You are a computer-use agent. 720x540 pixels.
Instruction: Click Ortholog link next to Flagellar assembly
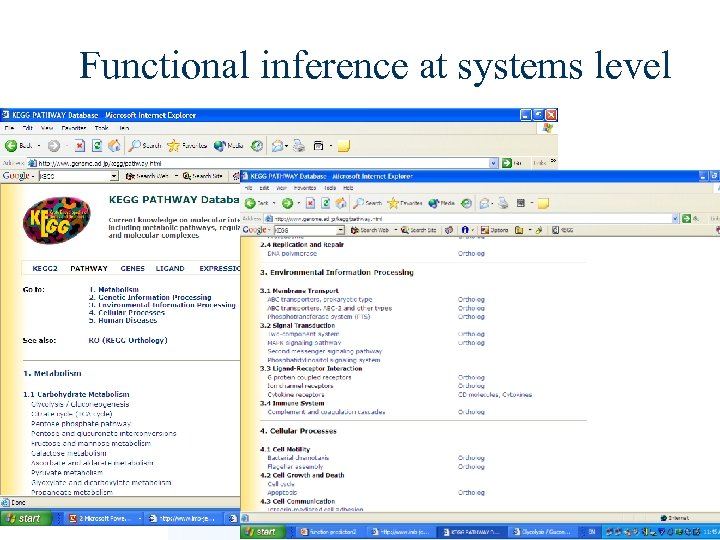pos(471,467)
